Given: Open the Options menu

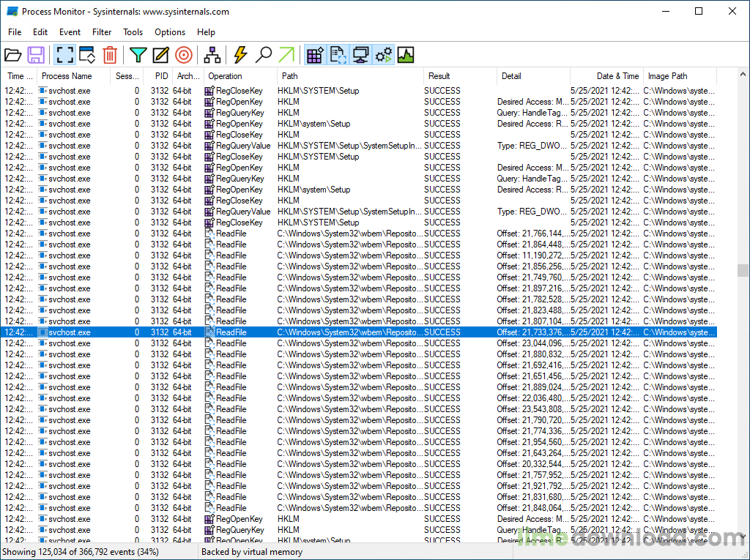Looking at the screenshot, I should point(170,32).
